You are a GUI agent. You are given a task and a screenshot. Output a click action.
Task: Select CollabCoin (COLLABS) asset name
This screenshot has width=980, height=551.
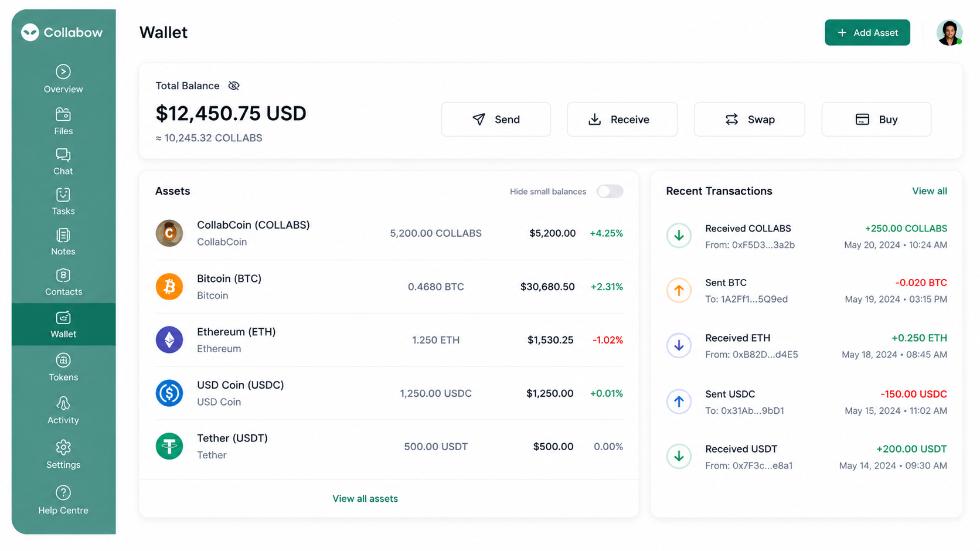[253, 225]
